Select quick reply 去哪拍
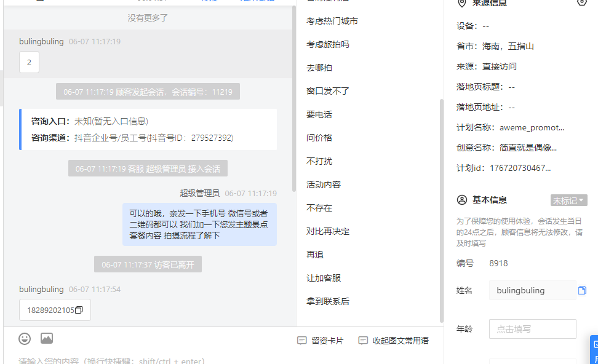The image size is (598, 364). point(319,68)
